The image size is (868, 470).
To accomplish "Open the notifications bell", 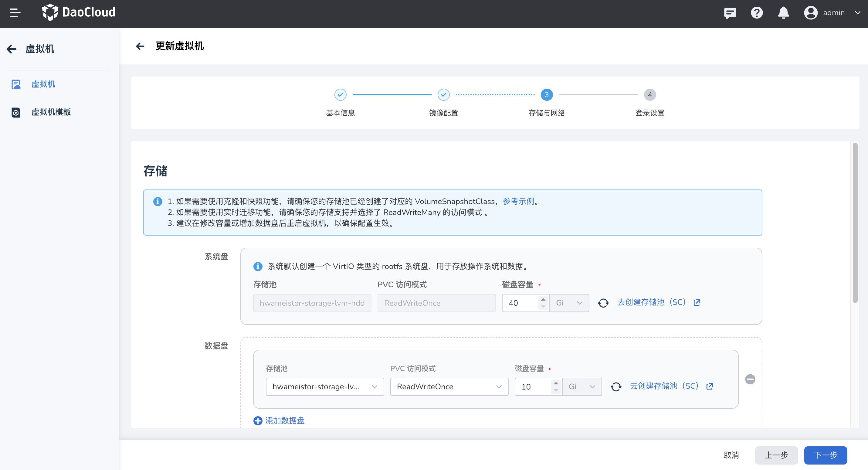I will [783, 13].
